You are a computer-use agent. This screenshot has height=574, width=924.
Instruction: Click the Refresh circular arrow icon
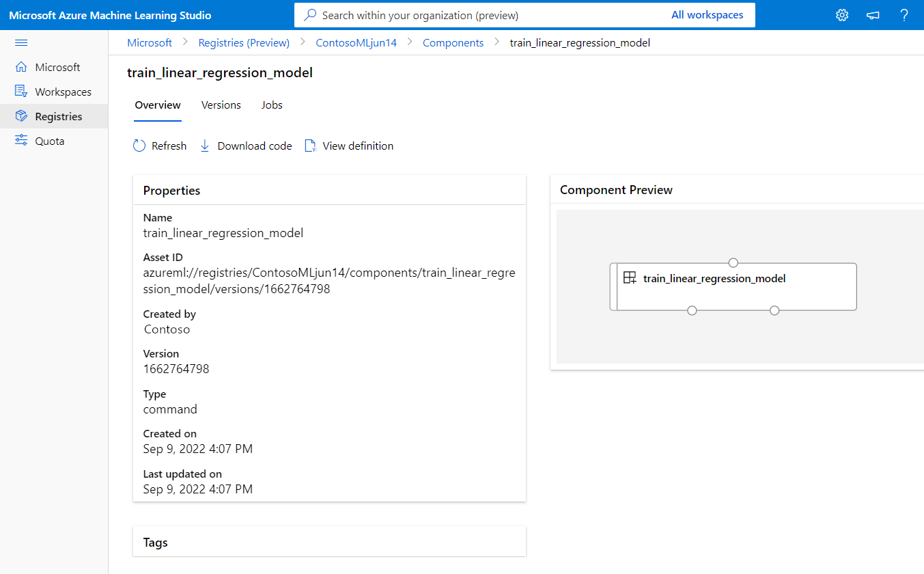[x=139, y=146]
